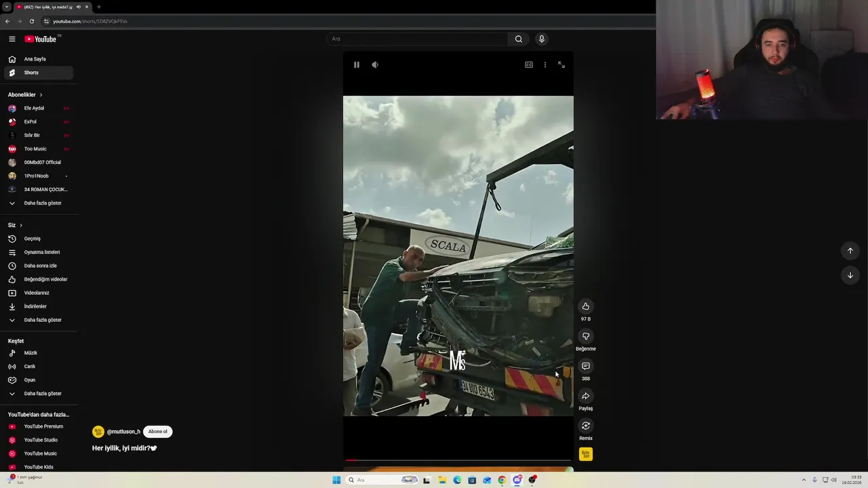Open the three-dot more options menu

pyautogui.click(x=545, y=64)
